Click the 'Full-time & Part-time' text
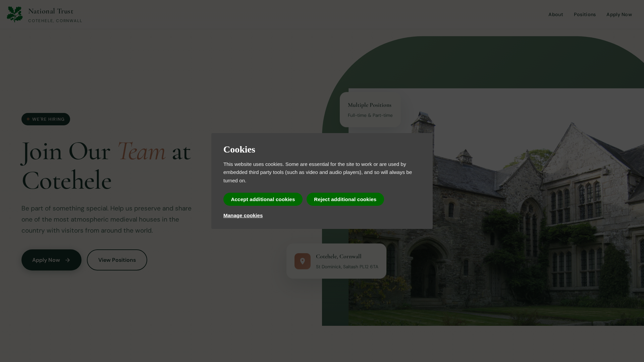This screenshot has width=644, height=362. click(370, 115)
